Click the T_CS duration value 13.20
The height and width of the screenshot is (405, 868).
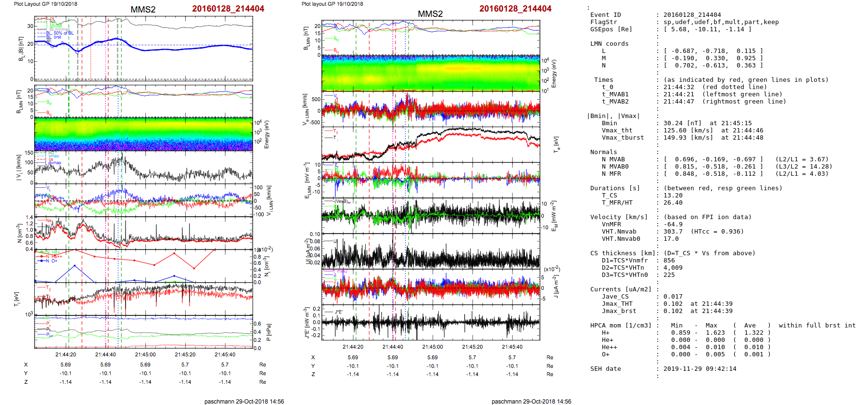click(673, 196)
